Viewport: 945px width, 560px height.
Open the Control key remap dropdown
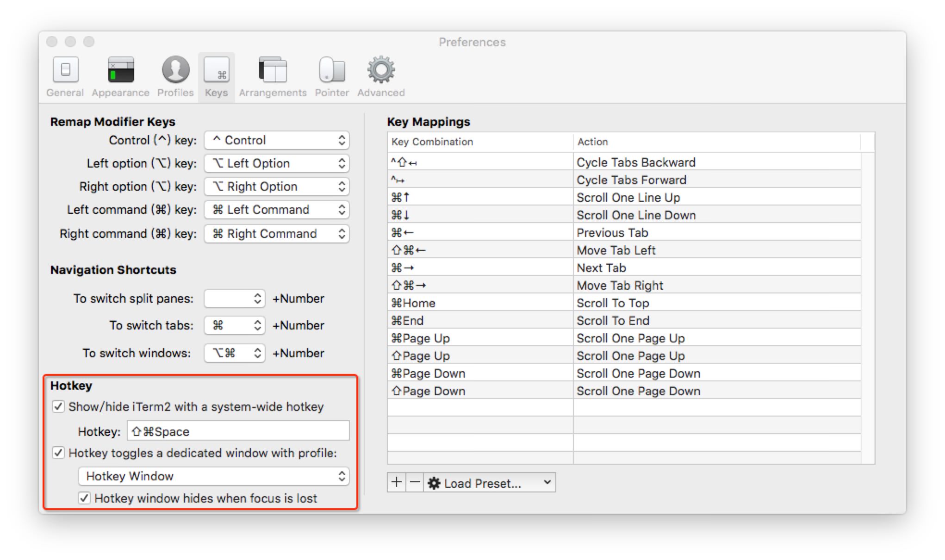point(277,140)
